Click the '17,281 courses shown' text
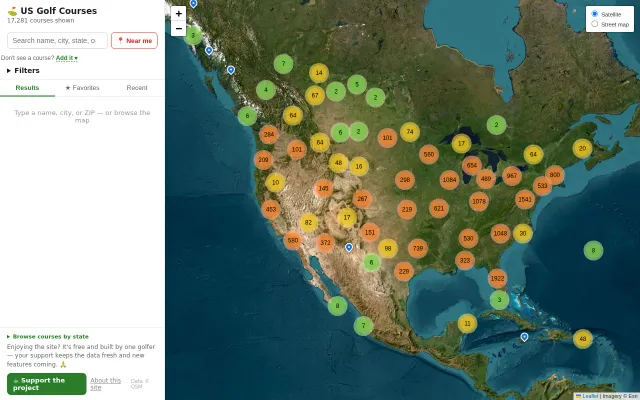 coord(40,20)
